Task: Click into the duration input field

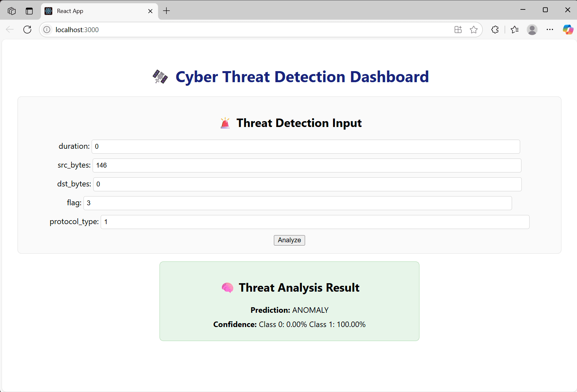Action: point(305,146)
